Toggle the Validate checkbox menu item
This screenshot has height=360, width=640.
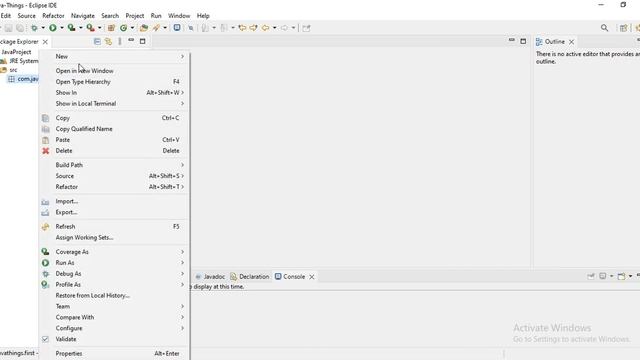click(114, 339)
